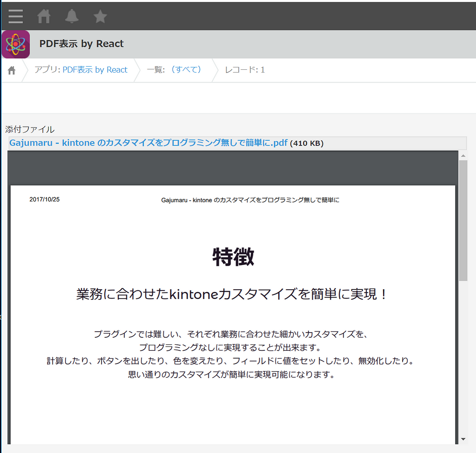Click the breadcrumb home icon
476x453 pixels.
coord(12,70)
